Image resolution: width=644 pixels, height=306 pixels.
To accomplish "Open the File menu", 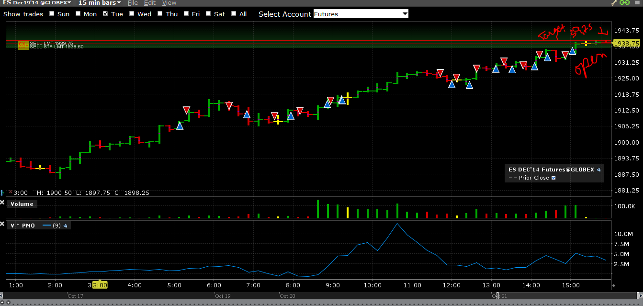I will coord(133,3).
